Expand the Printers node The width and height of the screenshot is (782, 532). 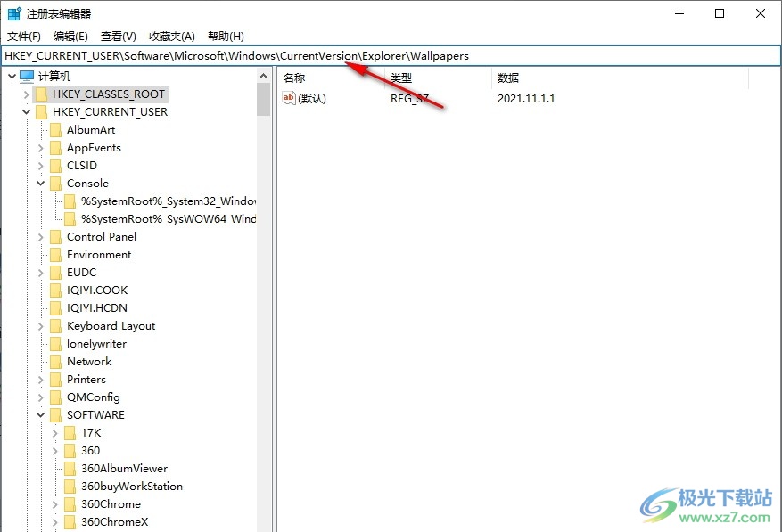point(41,380)
